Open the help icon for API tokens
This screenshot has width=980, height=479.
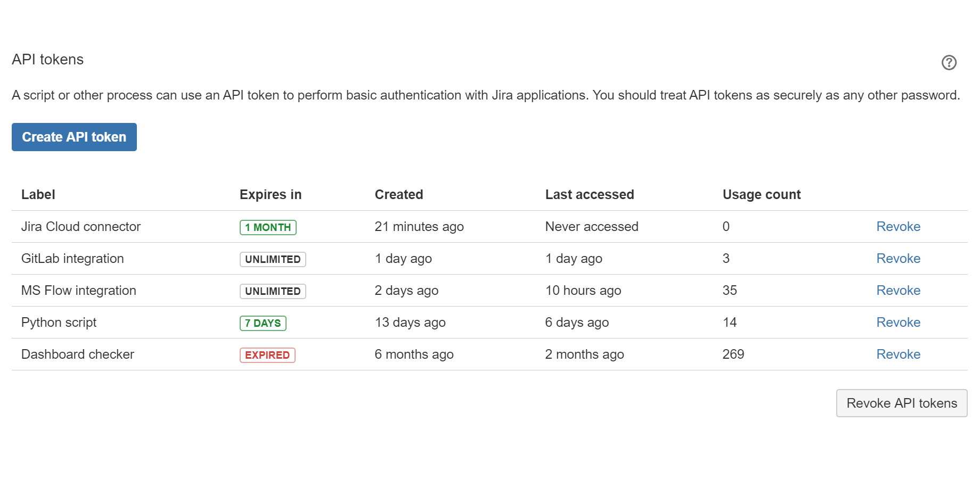(949, 62)
